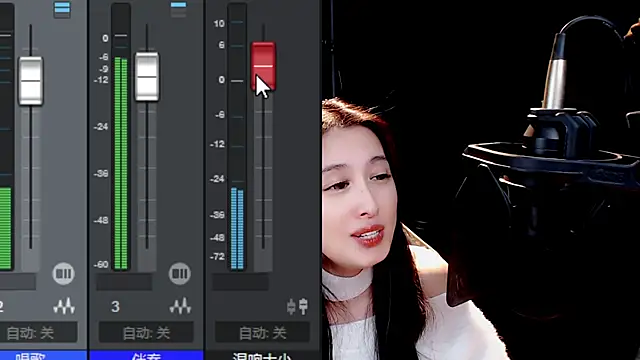Click the blue stacked icon above the 唱歌 channel

pyautogui.click(x=62, y=9)
